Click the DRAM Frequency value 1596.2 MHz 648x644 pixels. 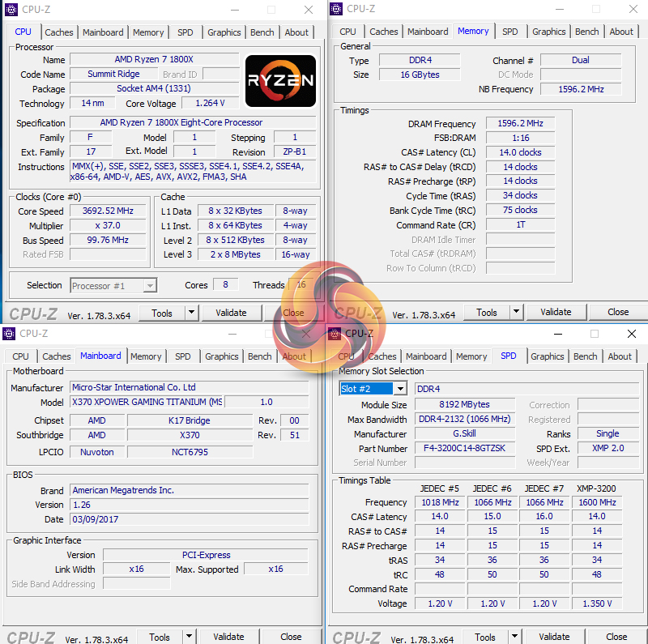click(520, 124)
